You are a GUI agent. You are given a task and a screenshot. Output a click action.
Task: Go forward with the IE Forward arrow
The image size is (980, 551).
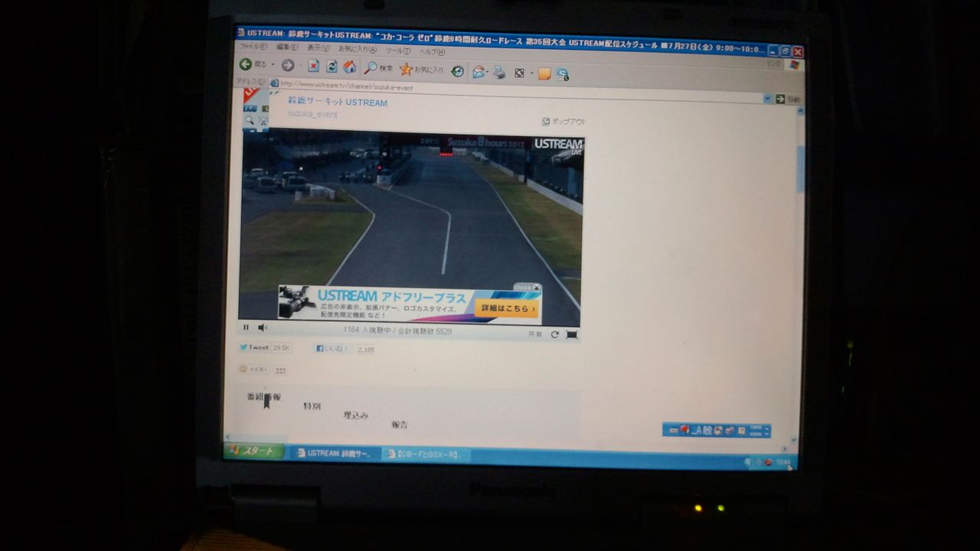point(288,66)
